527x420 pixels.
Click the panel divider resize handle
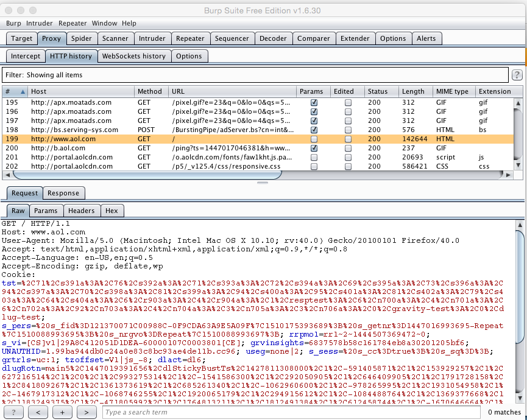click(262, 183)
